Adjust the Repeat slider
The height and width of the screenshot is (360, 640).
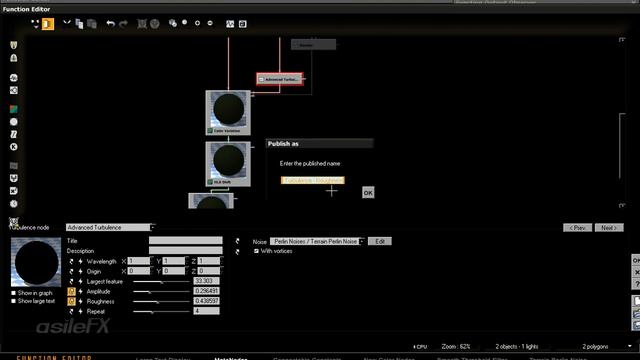[161, 311]
